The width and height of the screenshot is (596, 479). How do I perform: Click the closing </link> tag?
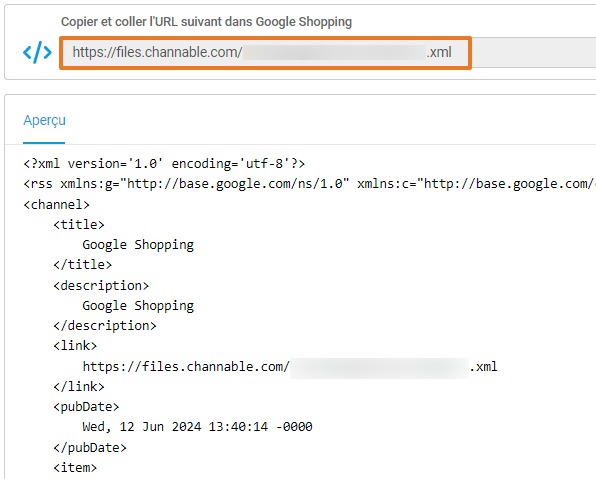[x=79, y=387]
